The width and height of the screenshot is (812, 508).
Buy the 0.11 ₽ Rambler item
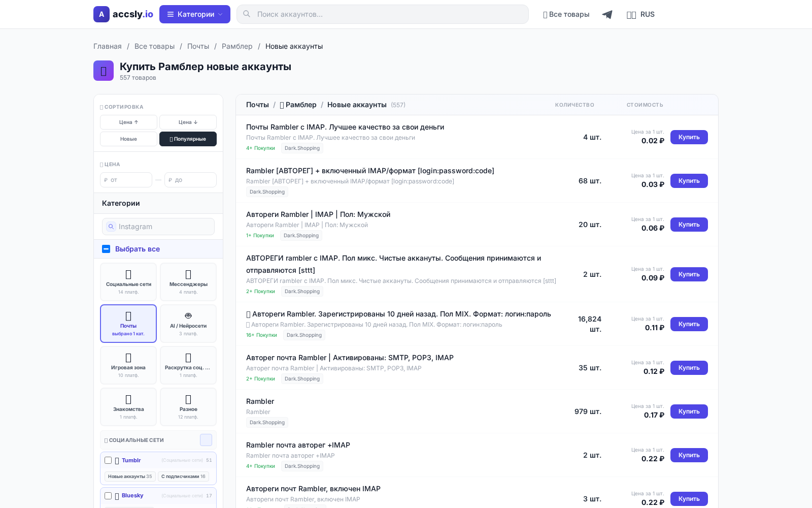point(689,324)
